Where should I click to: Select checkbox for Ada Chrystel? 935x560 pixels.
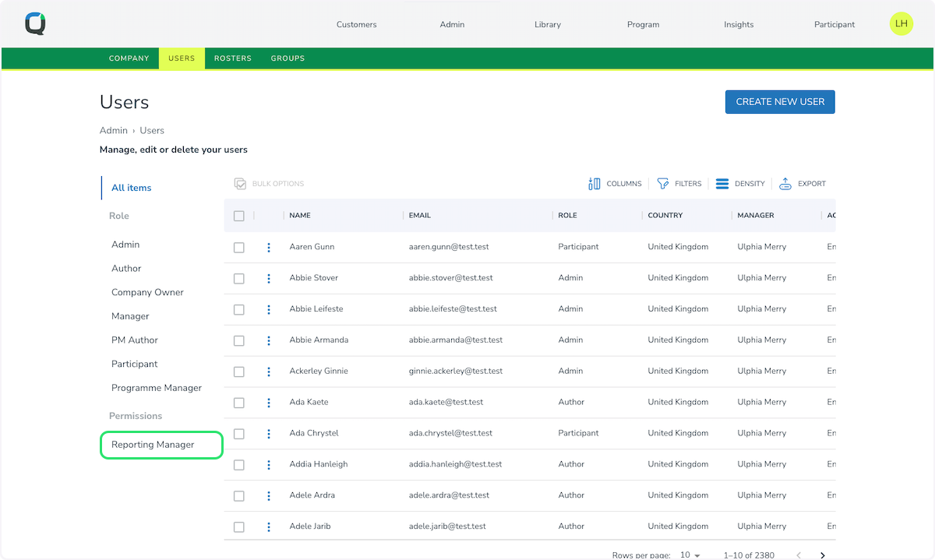pos(239,433)
